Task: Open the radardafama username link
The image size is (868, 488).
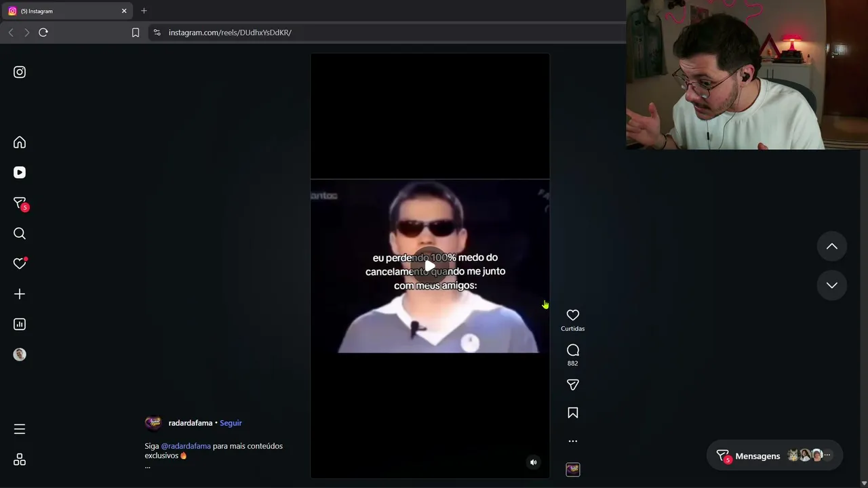Action: (191, 423)
